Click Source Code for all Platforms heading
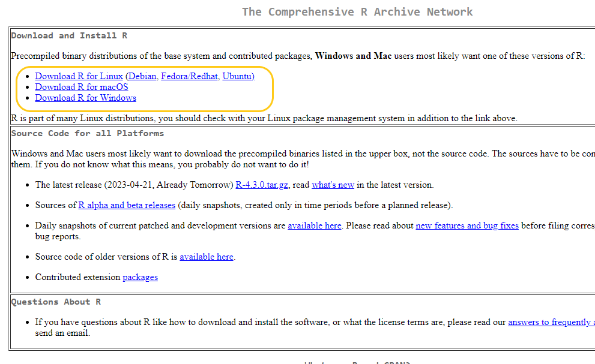Image resolution: width=595 pixels, height=364 pixels. (87, 133)
